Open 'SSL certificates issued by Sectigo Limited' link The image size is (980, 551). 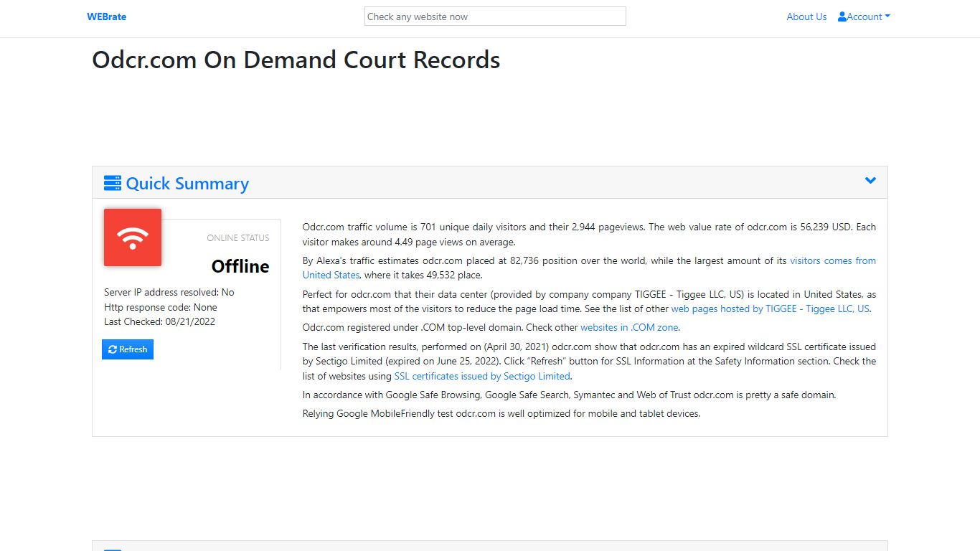point(482,376)
